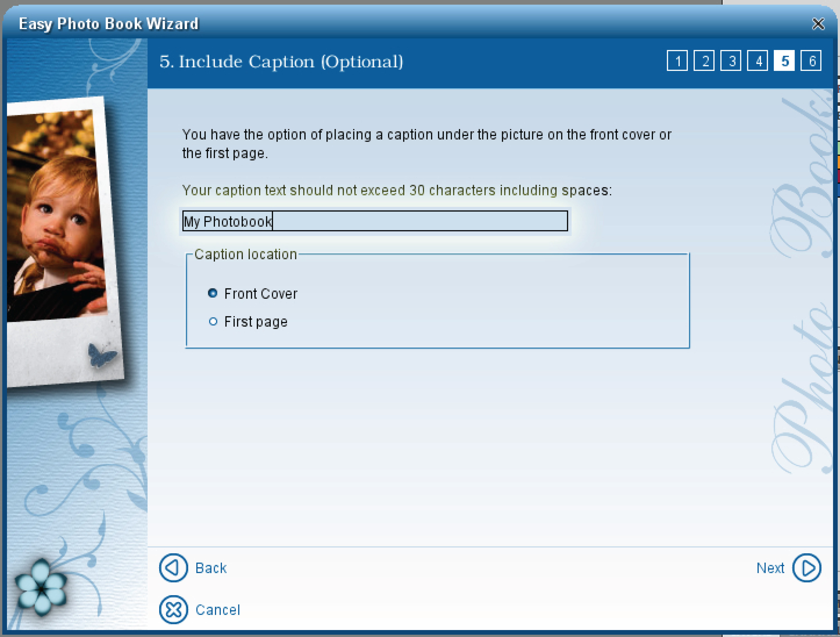Select the First page radio button
The image size is (840, 637).
pos(213,322)
